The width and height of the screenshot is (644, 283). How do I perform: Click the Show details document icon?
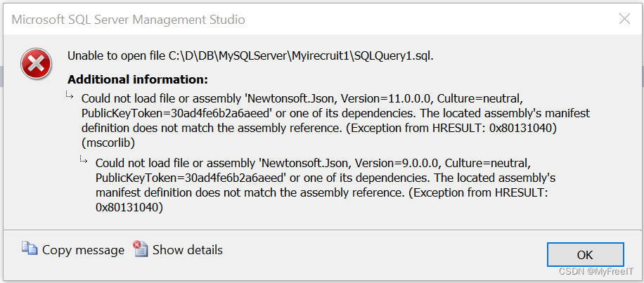click(141, 249)
